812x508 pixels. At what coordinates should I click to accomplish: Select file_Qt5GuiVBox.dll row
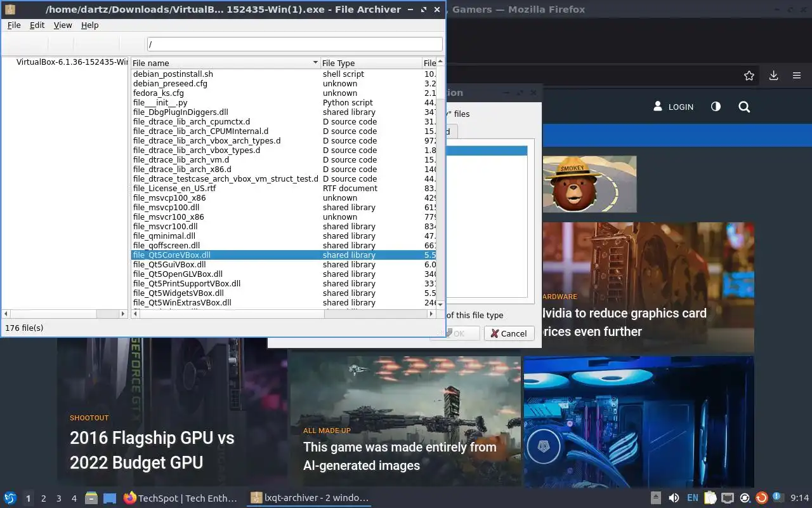click(x=284, y=265)
